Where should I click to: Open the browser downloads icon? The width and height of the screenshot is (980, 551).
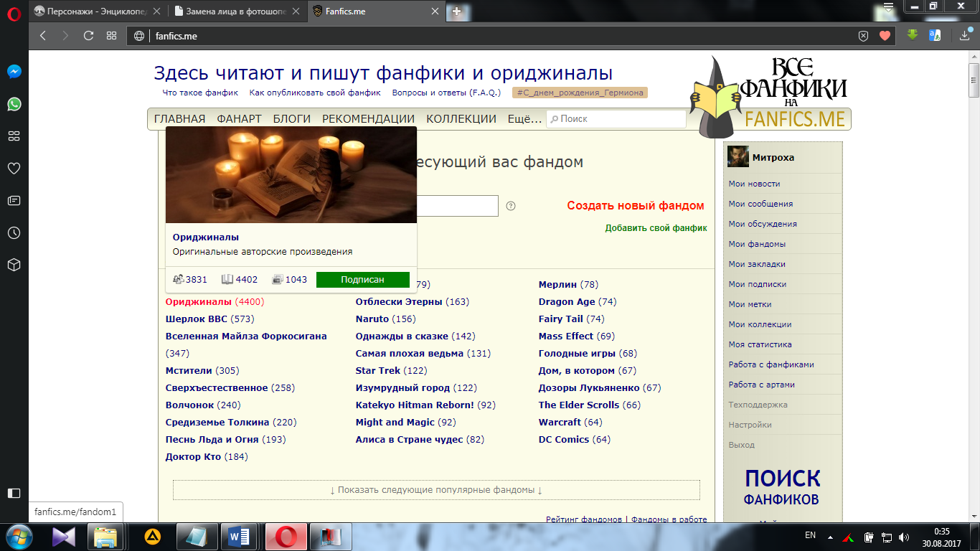point(964,35)
